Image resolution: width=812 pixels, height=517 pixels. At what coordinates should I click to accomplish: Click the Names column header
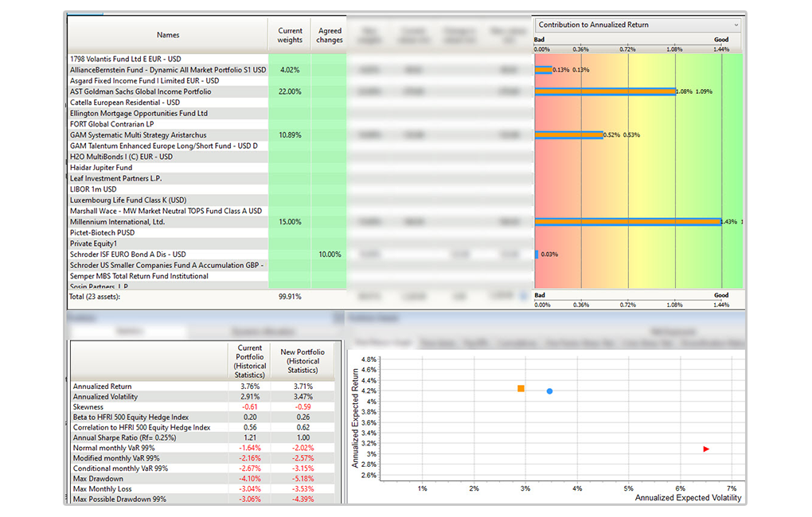pyautogui.click(x=168, y=35)
